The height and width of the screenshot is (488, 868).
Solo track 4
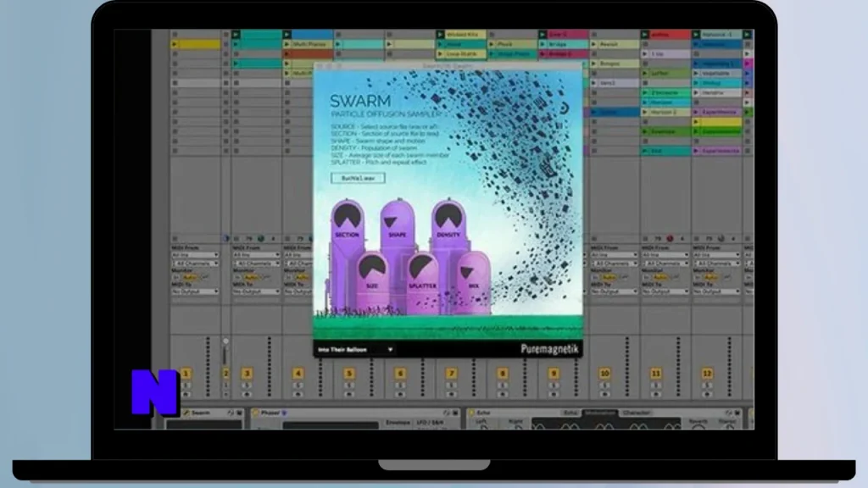click(x=298, y=385)
